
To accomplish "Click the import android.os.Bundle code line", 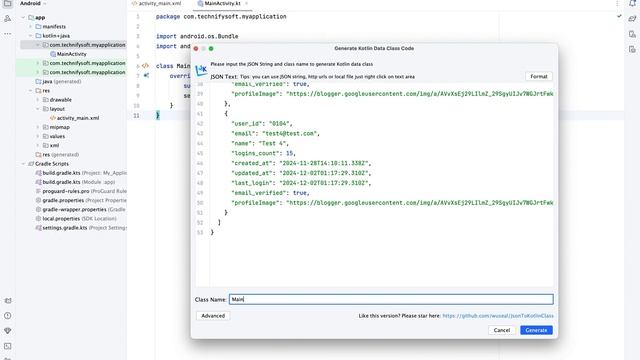I will click(x=197, y=36).
